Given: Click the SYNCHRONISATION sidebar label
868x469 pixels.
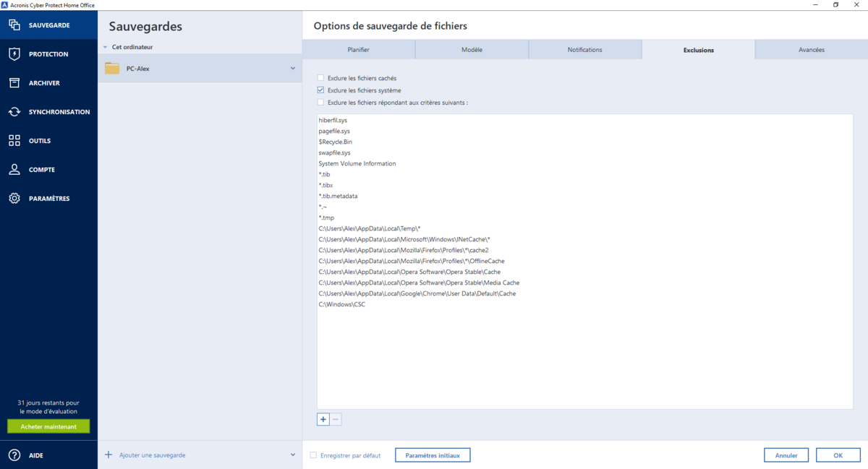Looking at the screenshot, I should point(59,112).
